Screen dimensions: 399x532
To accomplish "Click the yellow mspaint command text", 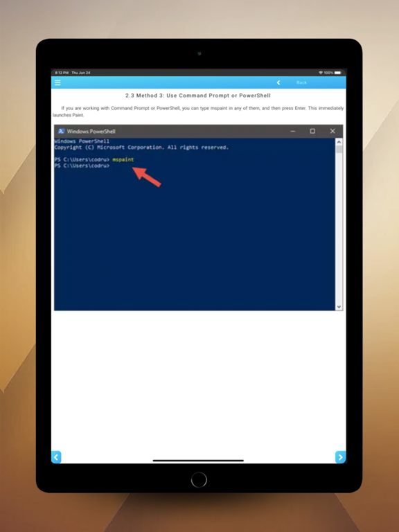I will click(123, 159).
